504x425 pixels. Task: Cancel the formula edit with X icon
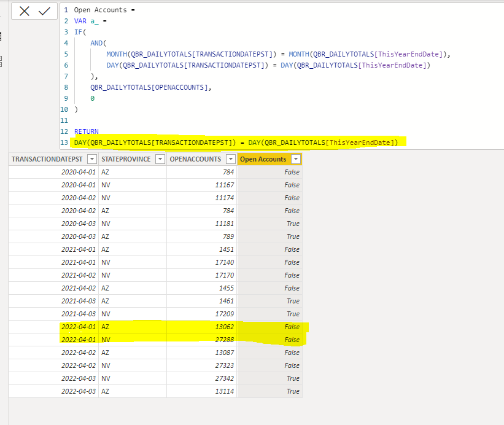tap(24, 11)
